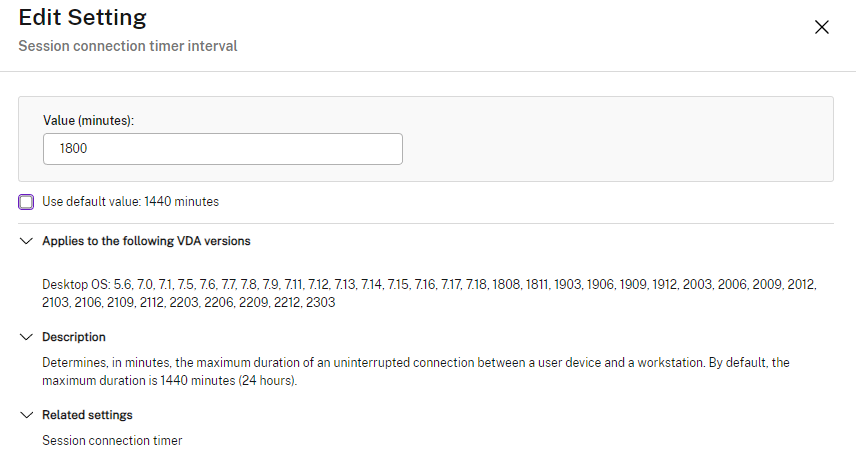856x460 pixels.
Task: Click the 'Value (minutes):' label
Action: 88,120
